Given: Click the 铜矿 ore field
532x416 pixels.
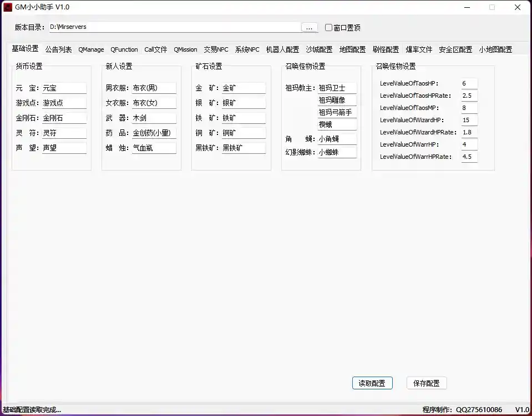Looking at the screenshot, I should click(x=244, y=133).
